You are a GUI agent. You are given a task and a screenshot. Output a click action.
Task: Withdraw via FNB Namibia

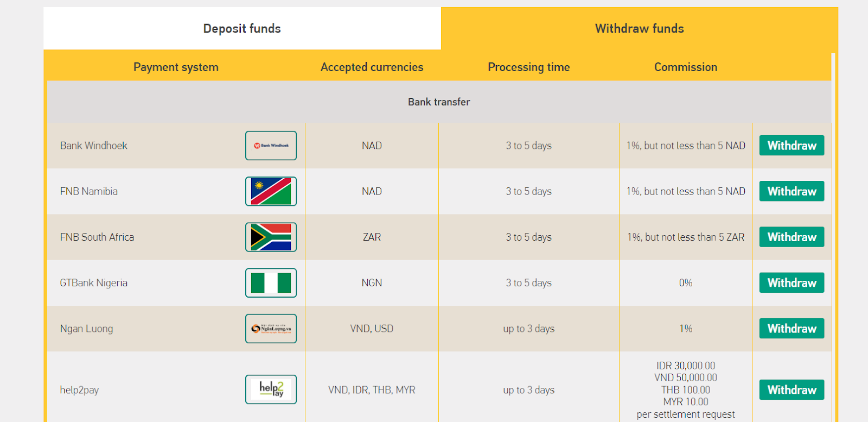tap(792, 191)
